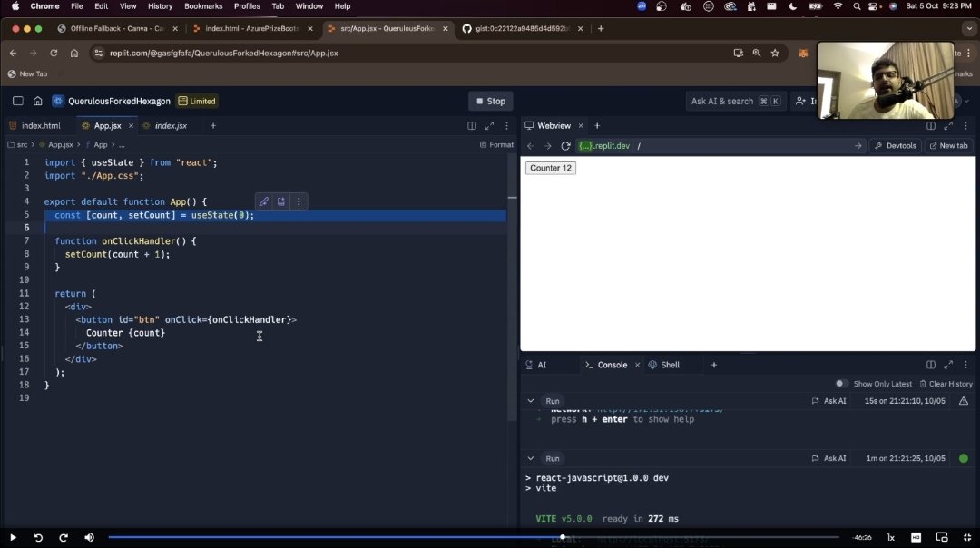The image size is (980, 548).
Task: Click Ask AI on the 21:21:25 run
Action: pyautogui.click(x=828, y=459)
